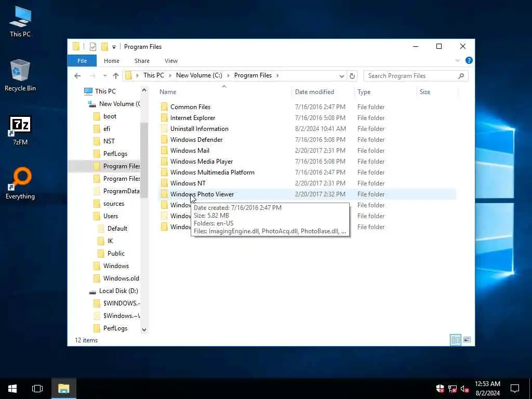The width and height of the screenshot is (532, 399).
Task: Sort by the Name column header
Action: pos(224,91)
